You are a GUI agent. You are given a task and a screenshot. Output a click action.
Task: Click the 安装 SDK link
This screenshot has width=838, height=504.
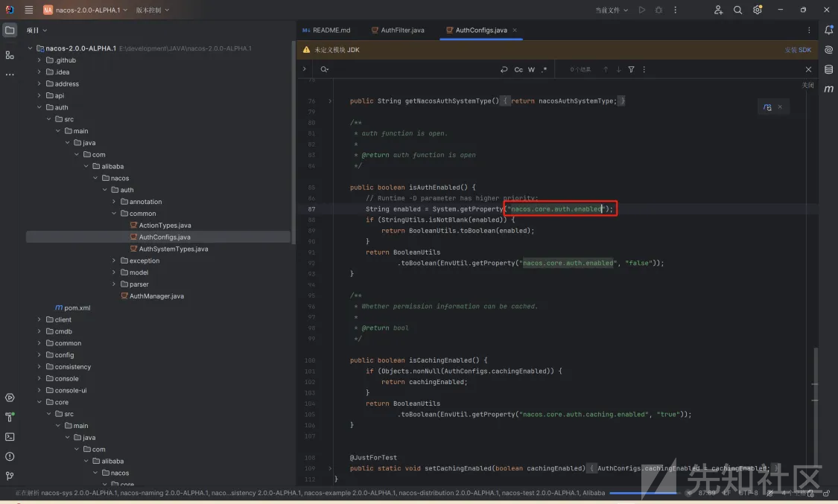(798, 50)
